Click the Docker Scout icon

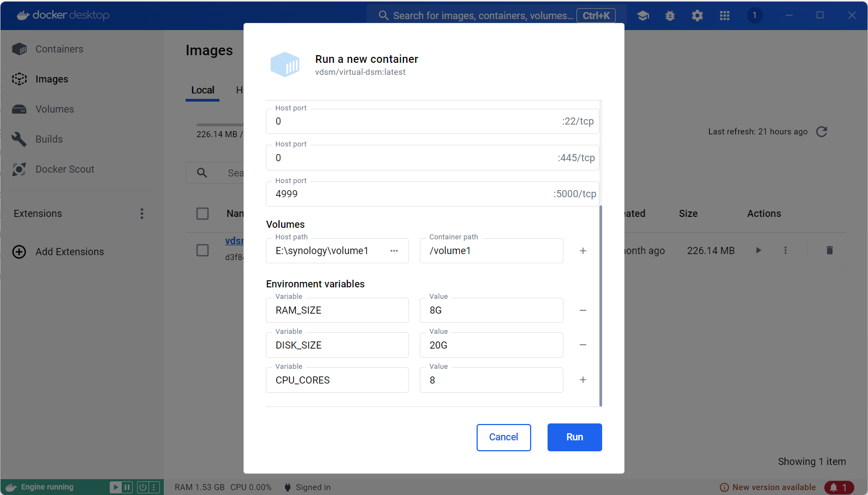tap(19, 169)
